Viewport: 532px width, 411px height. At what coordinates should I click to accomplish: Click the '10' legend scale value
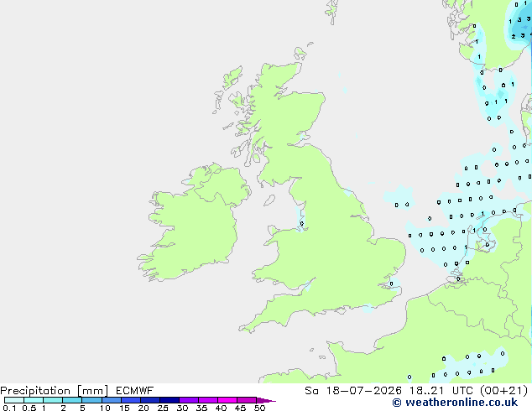105,408
